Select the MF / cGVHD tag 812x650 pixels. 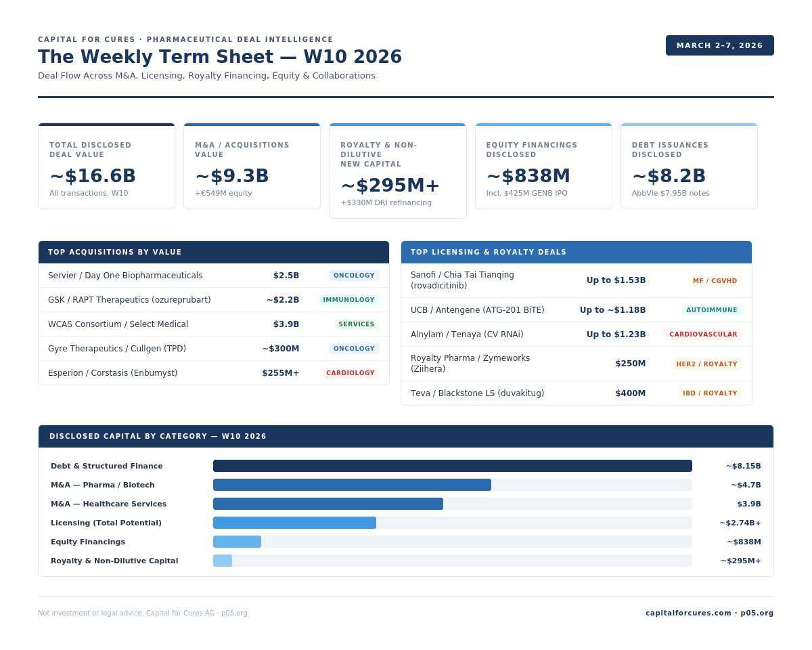[715, 281]
